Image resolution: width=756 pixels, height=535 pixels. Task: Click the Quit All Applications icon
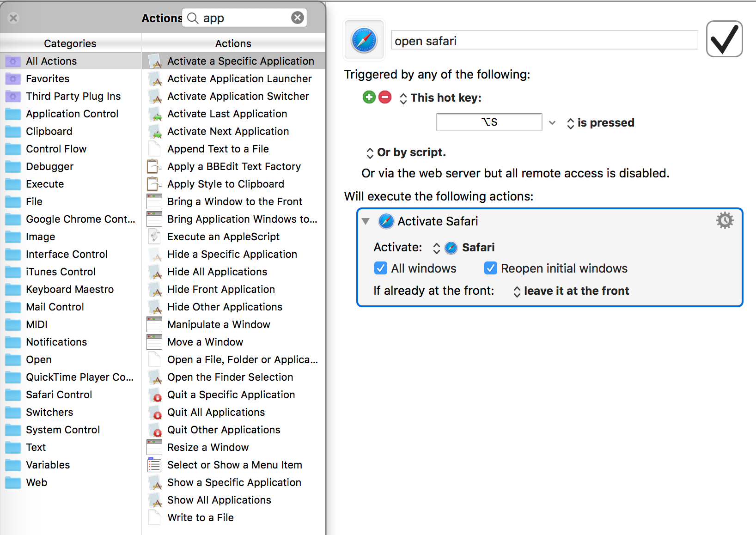[155, 412]
